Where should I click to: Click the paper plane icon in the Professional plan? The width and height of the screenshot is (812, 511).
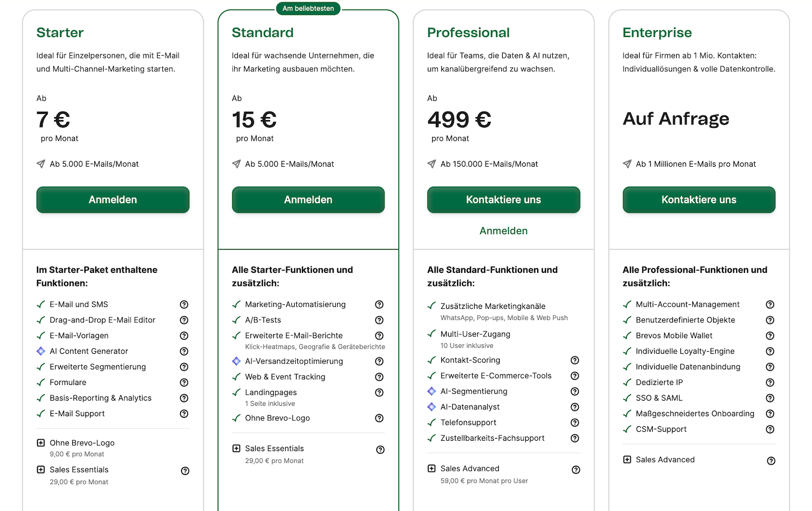[432, 164]
